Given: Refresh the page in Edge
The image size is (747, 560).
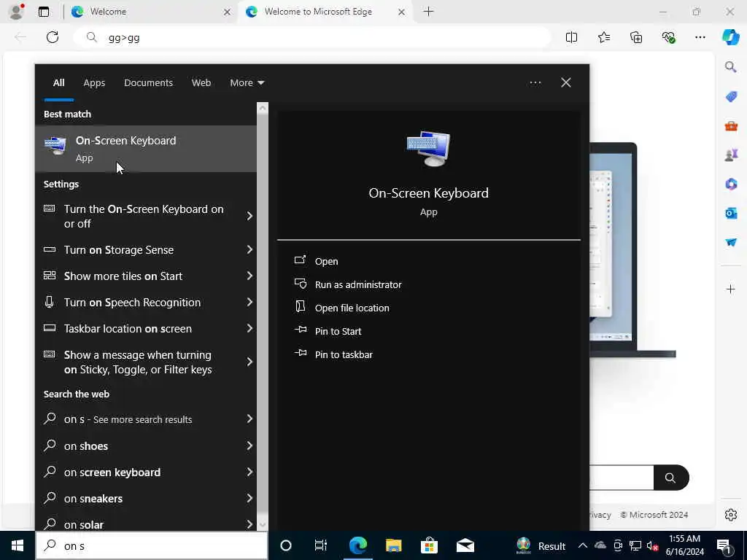Looking at the screenshot, I should click(53, 37).
